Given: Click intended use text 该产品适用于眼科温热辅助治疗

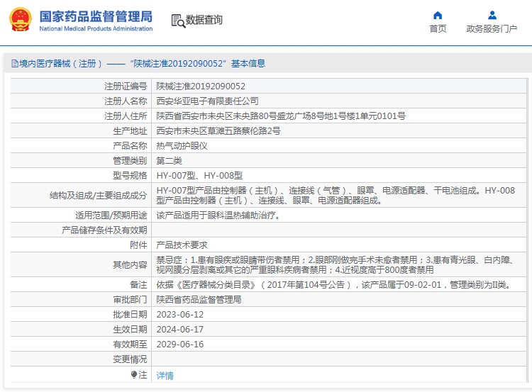Looking at the screenshot, I should pyautogui.click(x=218, y=215).
